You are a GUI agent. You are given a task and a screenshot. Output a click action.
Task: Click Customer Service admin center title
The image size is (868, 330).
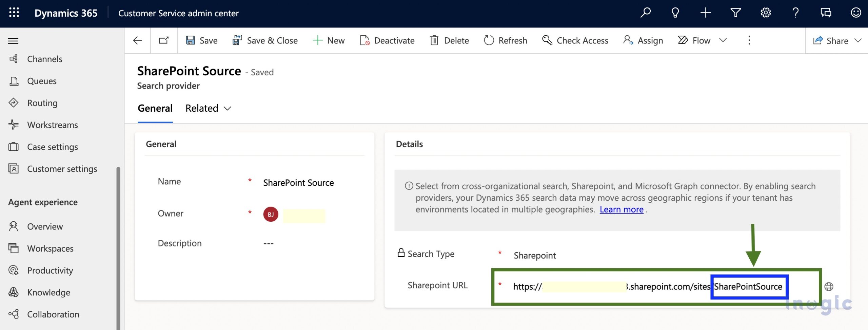(x=178, y=13)
